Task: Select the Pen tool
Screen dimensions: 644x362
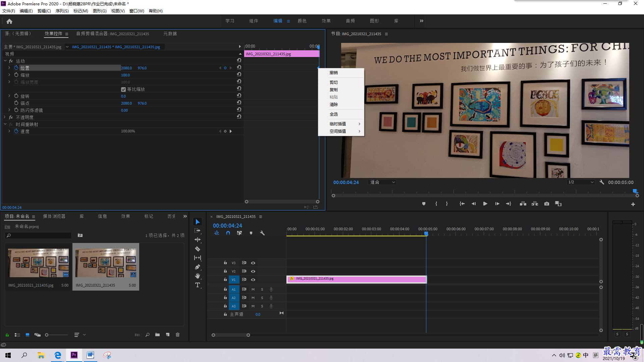Action: (198, 267)
